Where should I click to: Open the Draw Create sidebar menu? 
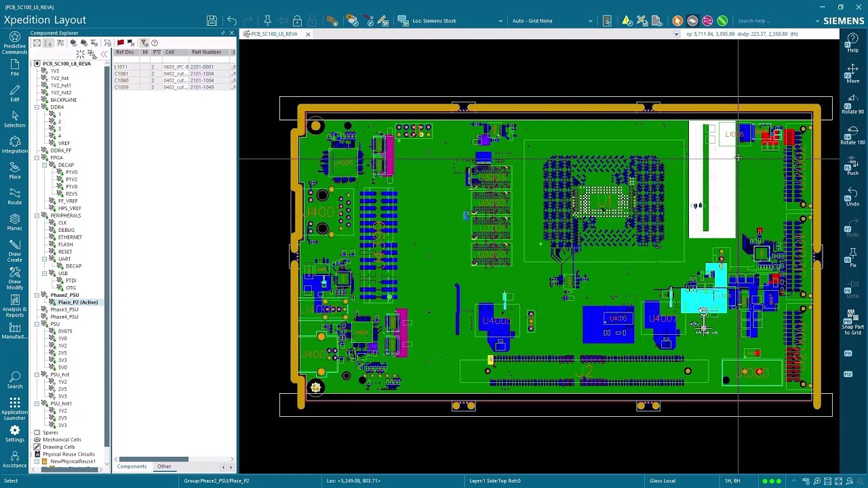14,251
